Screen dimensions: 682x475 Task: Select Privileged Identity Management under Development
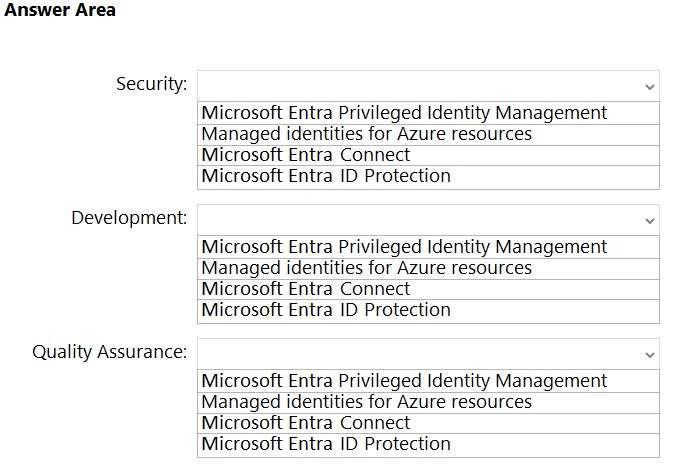coord(404,247)
